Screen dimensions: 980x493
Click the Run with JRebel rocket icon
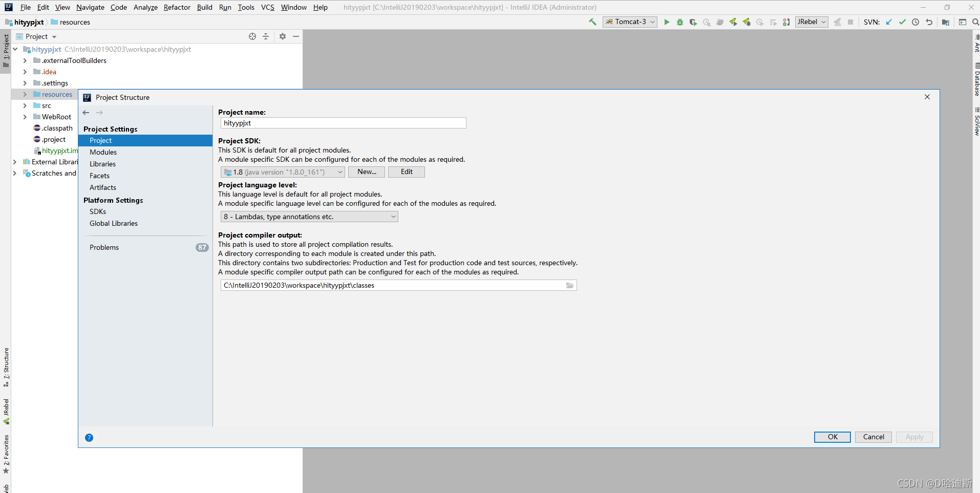point(733,22)
